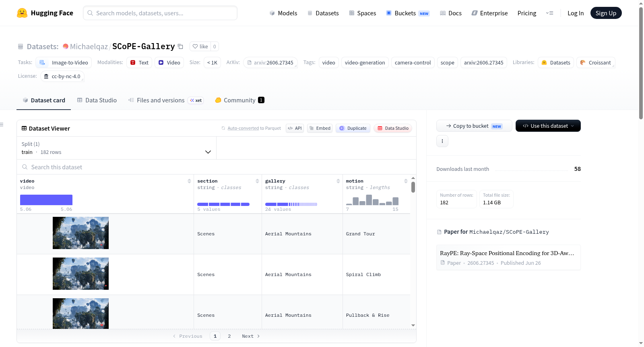Open the Pricing page link
The image size is (644, 347).
click(x=527, y=13)
